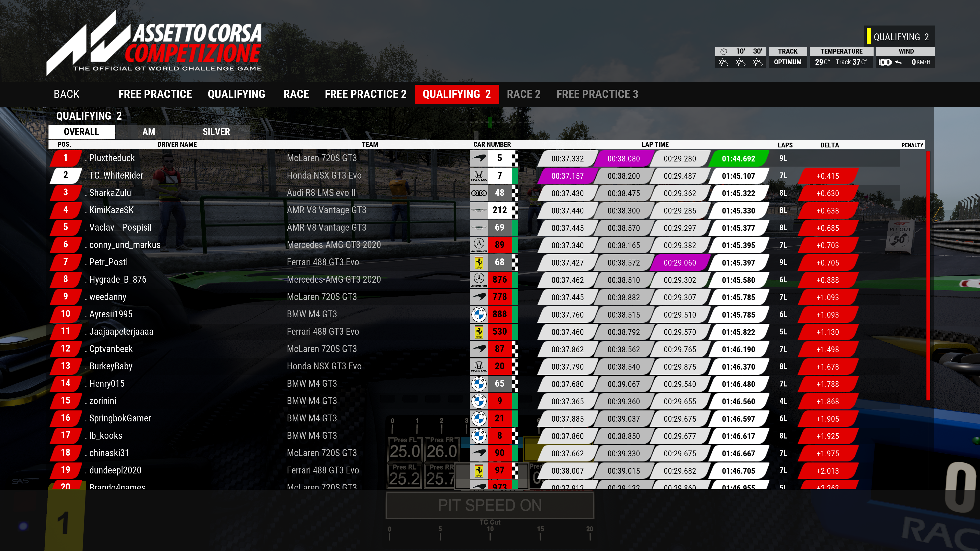Click the Audi rings logo beside car 48
The height and width of the screenshot is (551, 980).
tap(479, 193)
